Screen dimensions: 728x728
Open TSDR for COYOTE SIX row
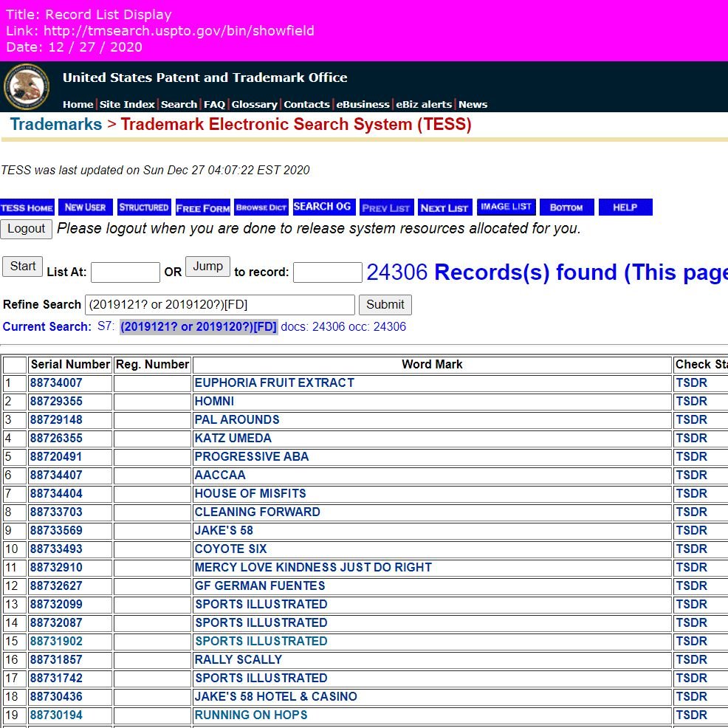(x=691, y=549)
